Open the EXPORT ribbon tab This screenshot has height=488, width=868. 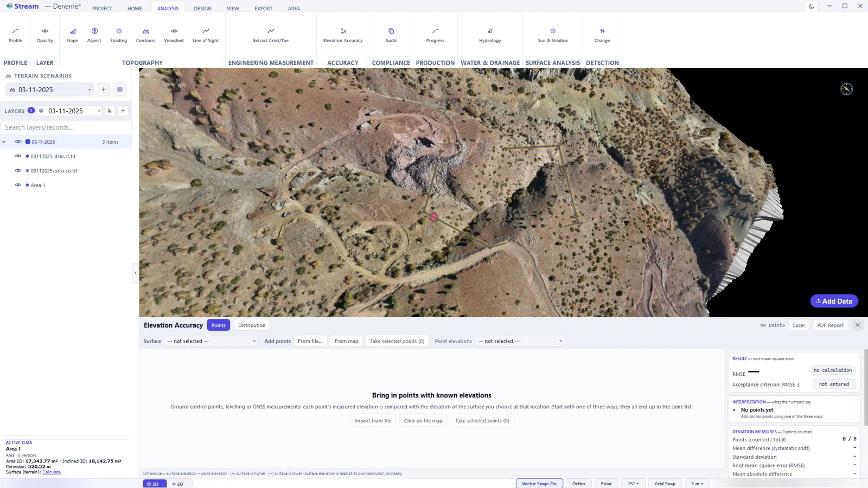tap(264, 9)
